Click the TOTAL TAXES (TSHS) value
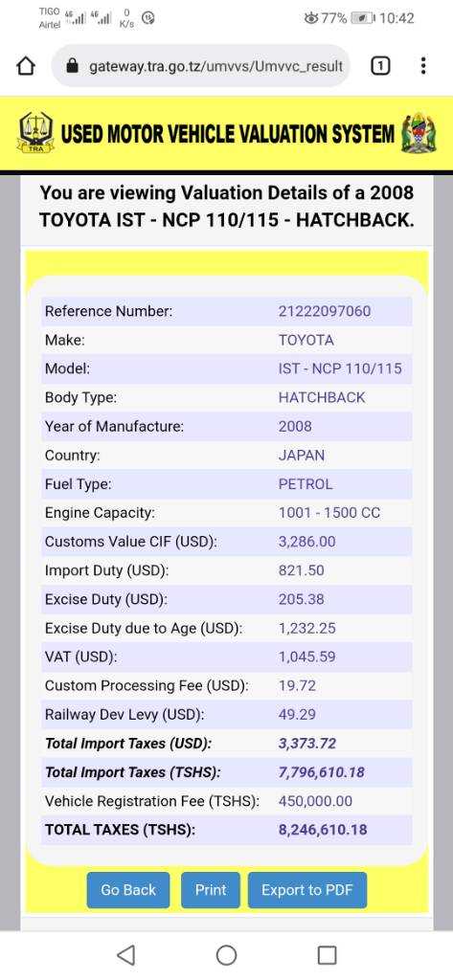This screenshot has width=453, height=980. [323, 830]
